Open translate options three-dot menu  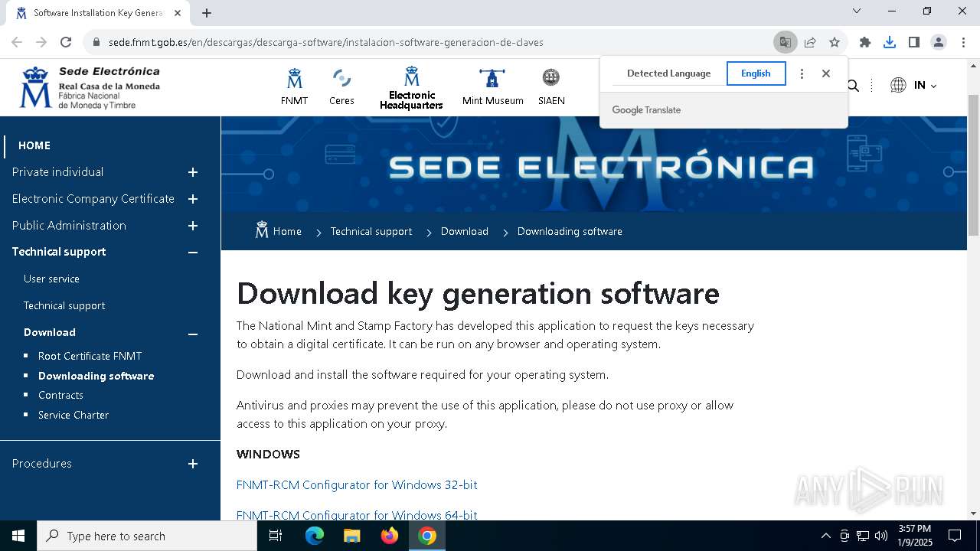(x=802, y=73)
